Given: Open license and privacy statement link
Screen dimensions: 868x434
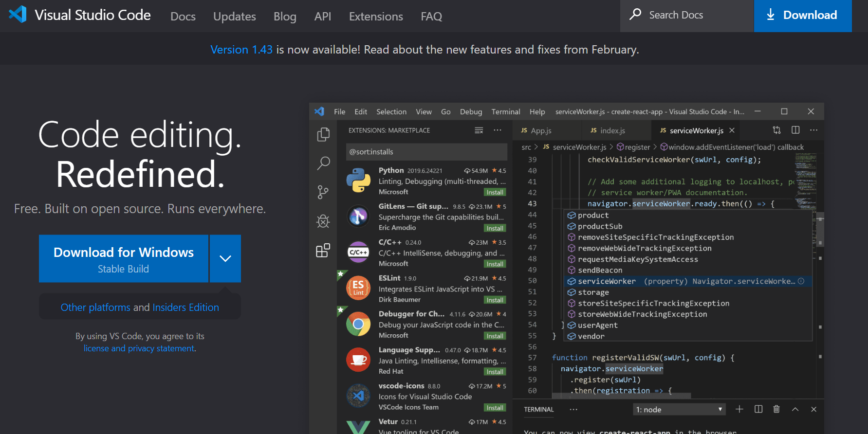Looking at the screenshot, I should click(139, 348).
